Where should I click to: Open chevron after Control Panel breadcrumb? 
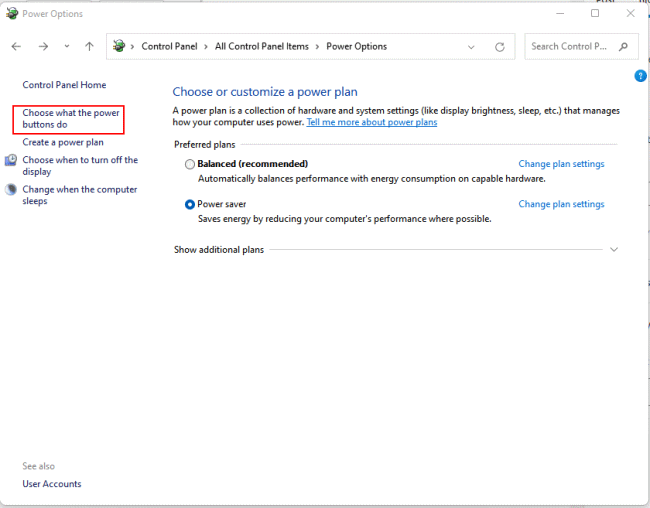tap(206, 47)
